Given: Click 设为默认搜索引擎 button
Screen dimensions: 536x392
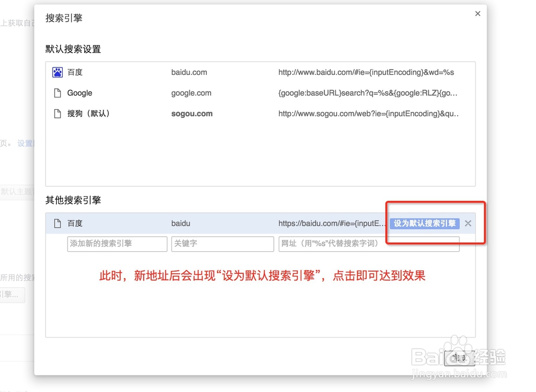Looking at the screenshot, I should (425, 223).
